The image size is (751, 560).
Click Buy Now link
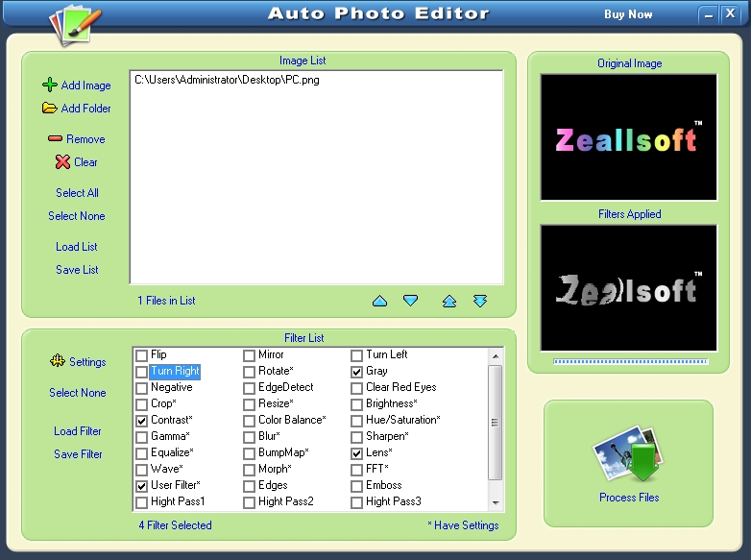pyautogui.click(x=628, y=14)
